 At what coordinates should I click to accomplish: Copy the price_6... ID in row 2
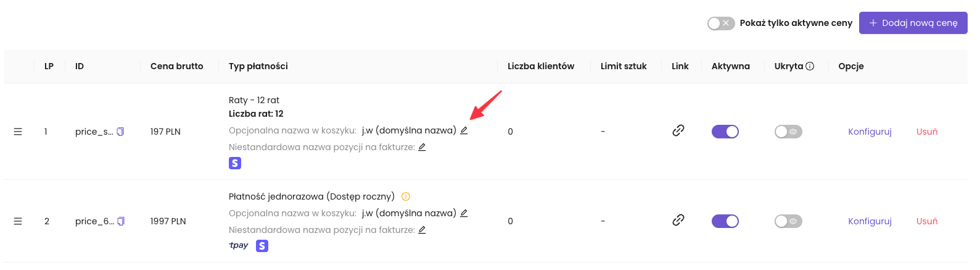tap(121, 221)
